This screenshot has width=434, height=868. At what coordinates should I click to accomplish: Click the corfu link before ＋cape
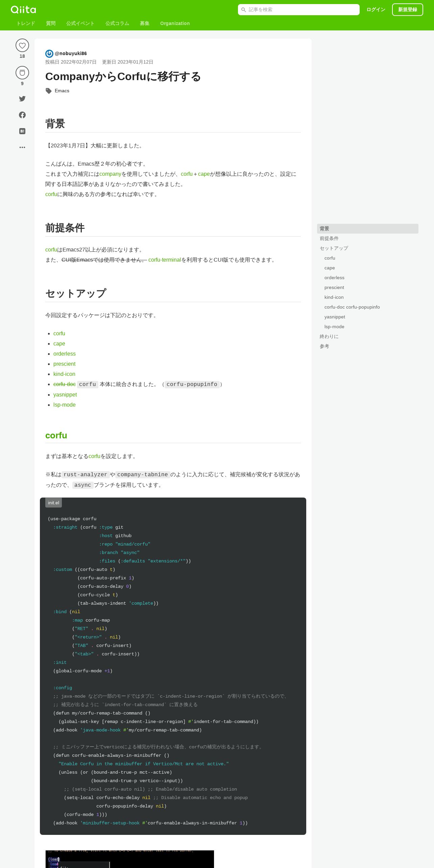pos(187,174)
